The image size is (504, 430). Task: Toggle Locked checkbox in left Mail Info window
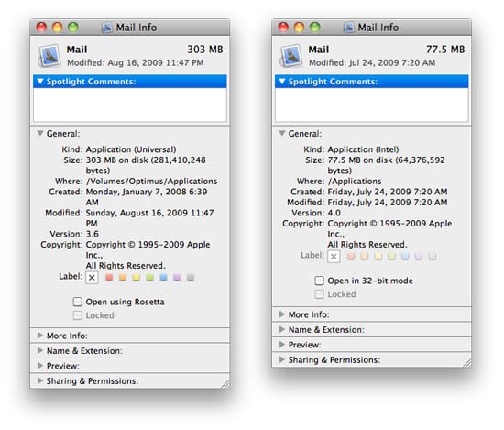(78, 315)
